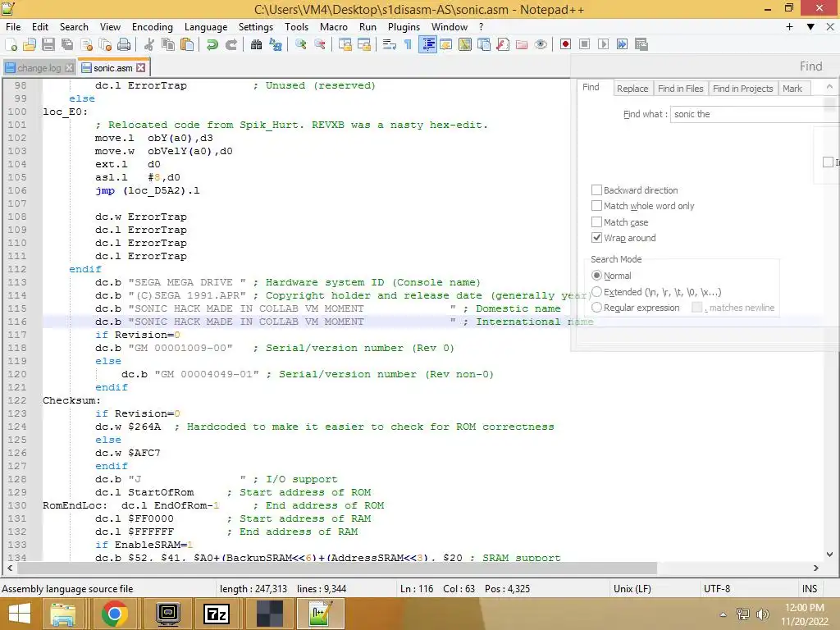
Task: Open 7-Zip from the taskbar
Action: click(x=217, y=614)
